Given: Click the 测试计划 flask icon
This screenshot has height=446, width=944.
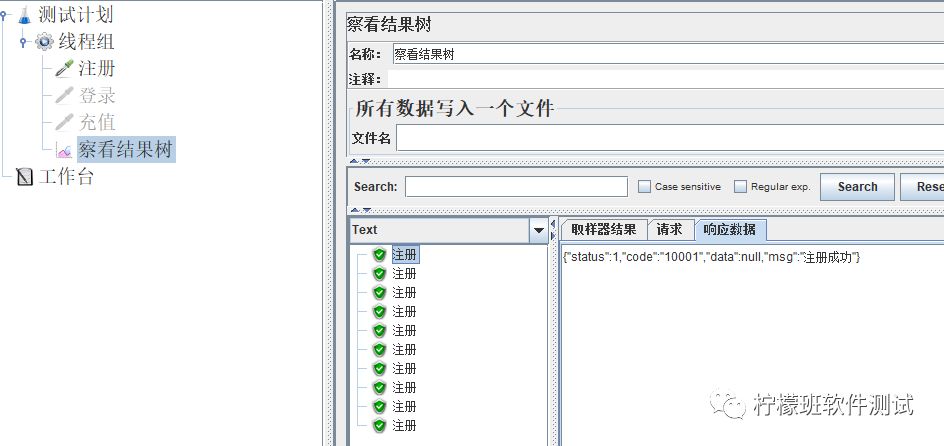Looking at the screenshot, I should (24, 14).
